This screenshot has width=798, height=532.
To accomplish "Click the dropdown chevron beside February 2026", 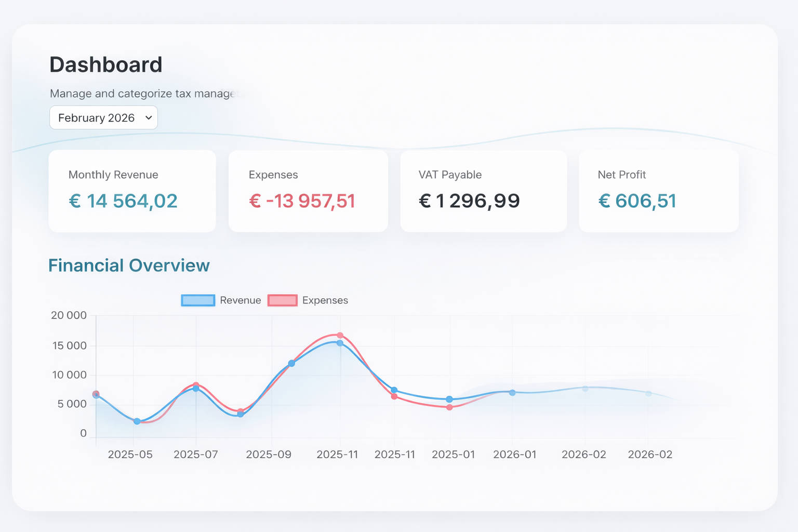I will [147, 117].
